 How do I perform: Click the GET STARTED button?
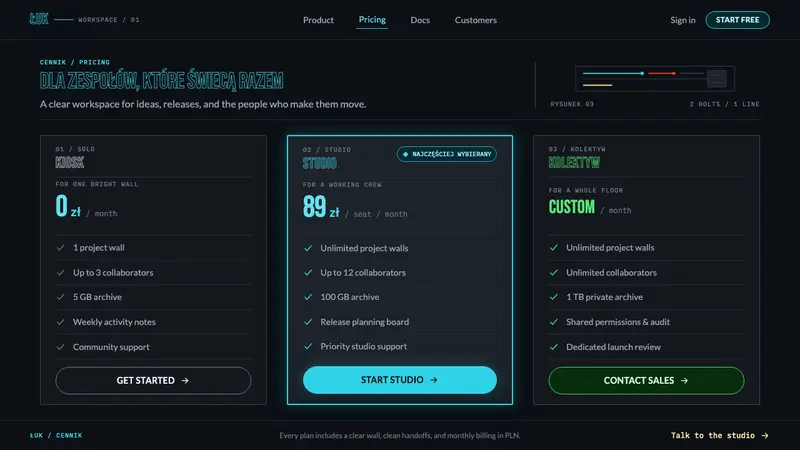pos(153,381)
